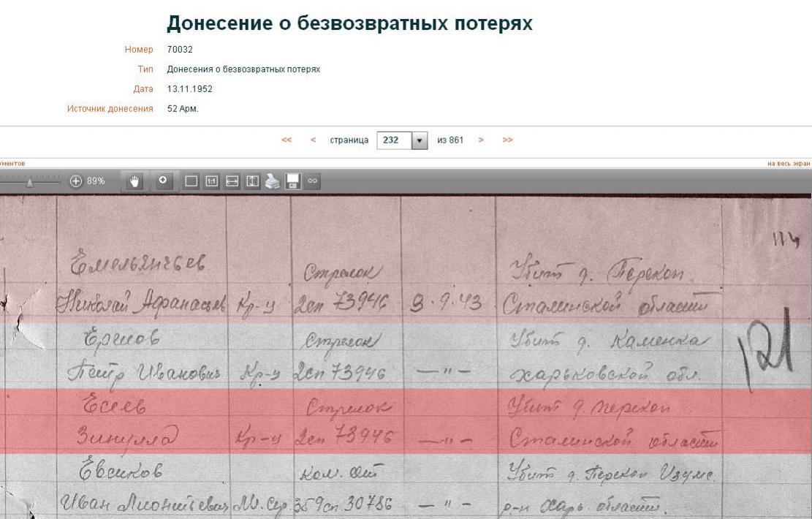Click the handwritten surname 'Емельянычев'
Viewport: 812px width, 519px height.
point(137,262)
